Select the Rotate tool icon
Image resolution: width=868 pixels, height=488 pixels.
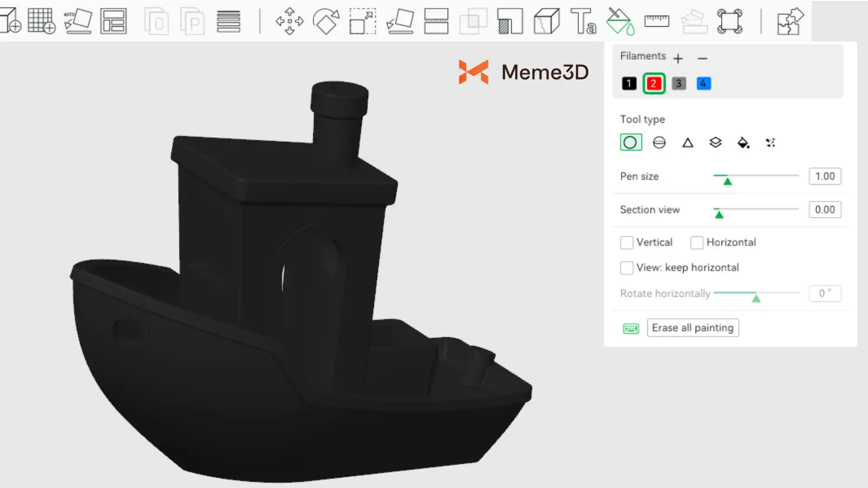(x=326, y=21)
